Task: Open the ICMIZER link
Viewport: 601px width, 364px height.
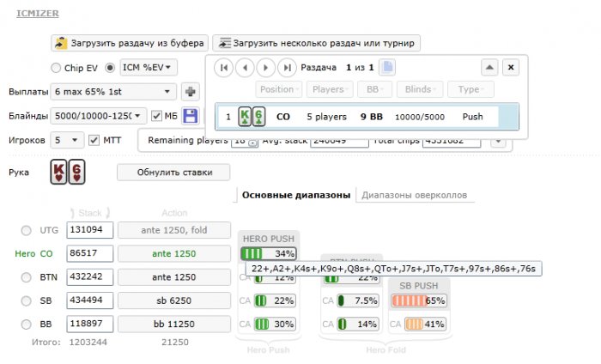Action: (x=38, y=14)
